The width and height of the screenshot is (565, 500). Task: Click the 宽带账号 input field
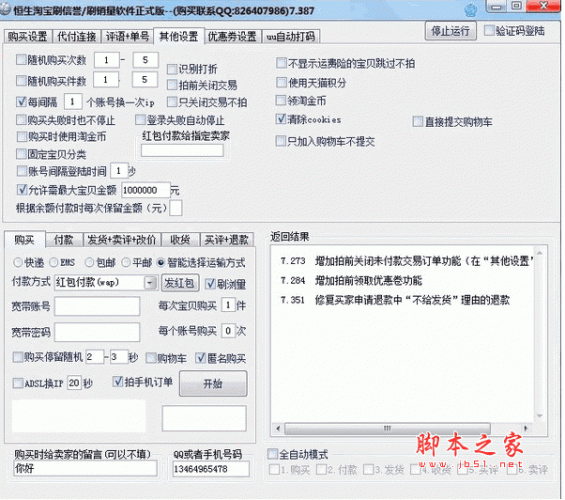(x=97, y=307)
